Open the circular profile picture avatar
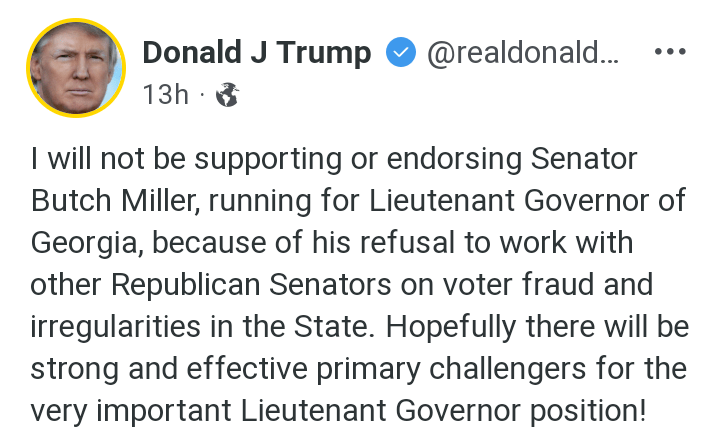This screenshot has height=448, width=720. [x=75, y=69]
